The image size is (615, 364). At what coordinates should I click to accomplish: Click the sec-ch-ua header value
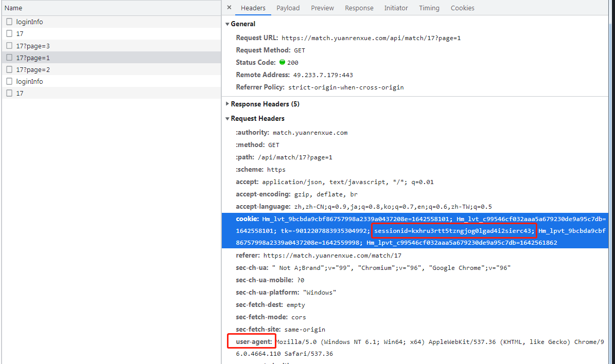click(391, 268)
